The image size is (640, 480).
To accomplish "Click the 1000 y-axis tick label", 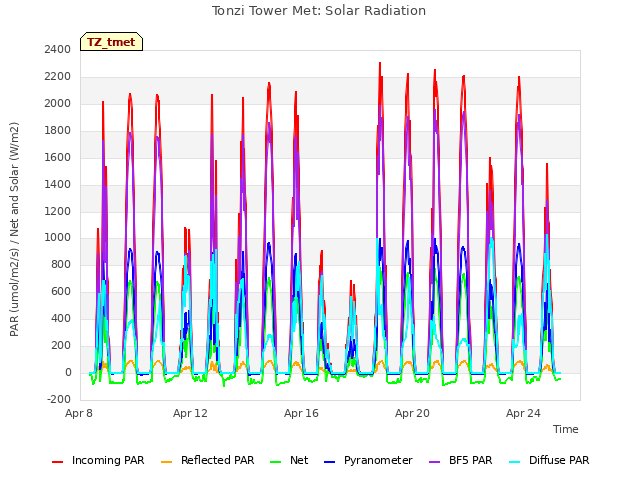I will [x=58, y=238].
